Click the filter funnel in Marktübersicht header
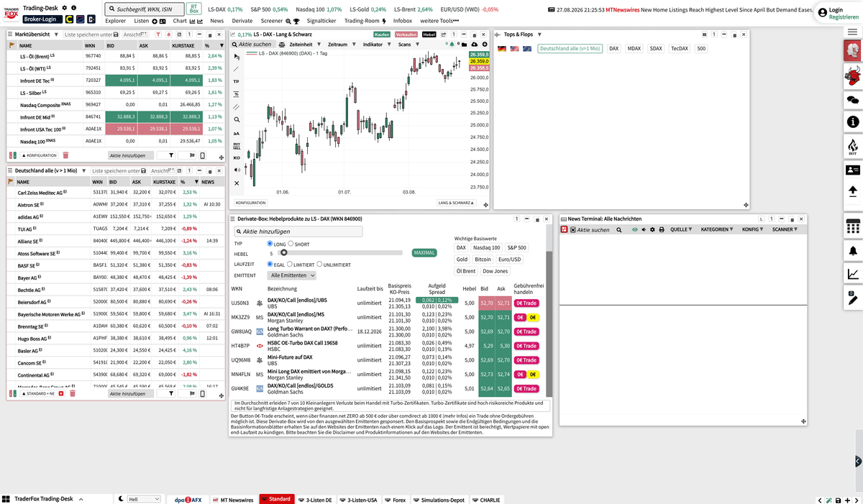Image resolution: width=863 pixels, height=504 pixels. (160, 35)
